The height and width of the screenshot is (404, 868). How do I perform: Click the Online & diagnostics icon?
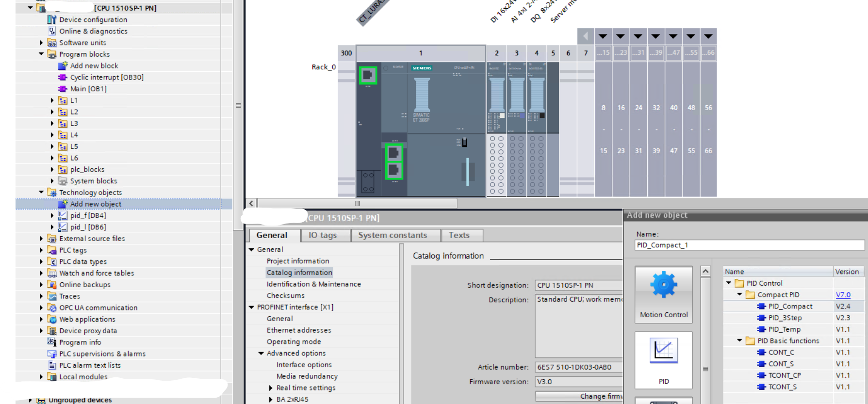pos(52,31)
